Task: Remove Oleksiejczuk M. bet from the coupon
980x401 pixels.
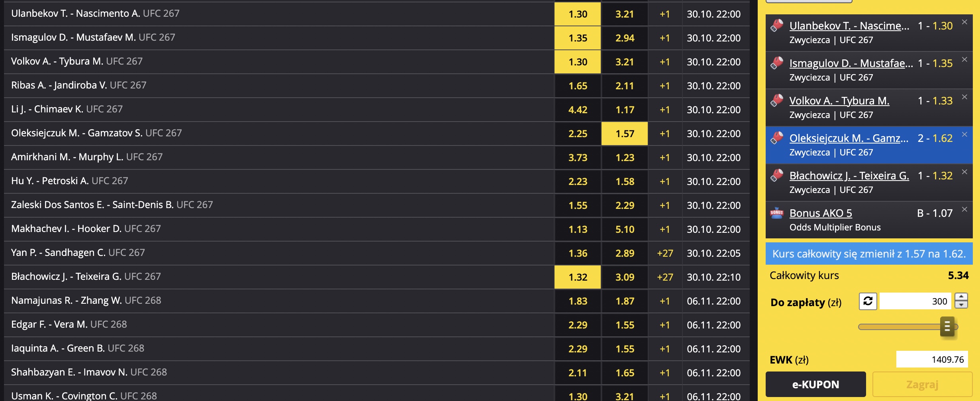Action: point(964,135)
